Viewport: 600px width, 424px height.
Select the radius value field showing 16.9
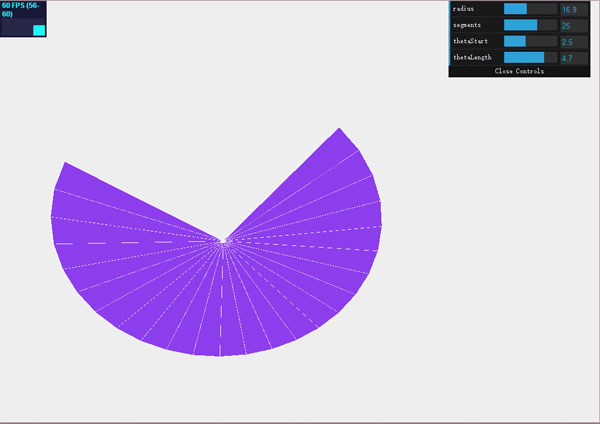573,9
